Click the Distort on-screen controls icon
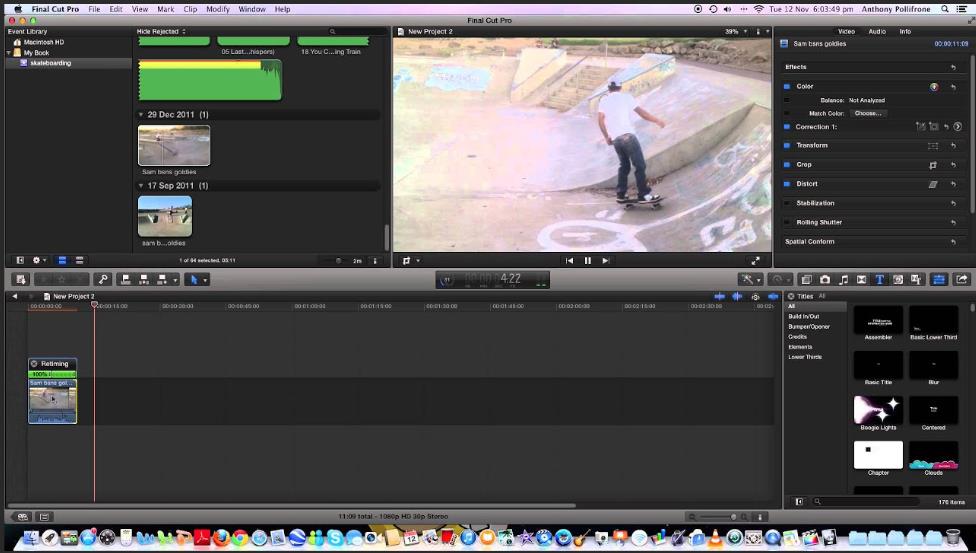Viewport: 976px width, 553px height. 933,184
